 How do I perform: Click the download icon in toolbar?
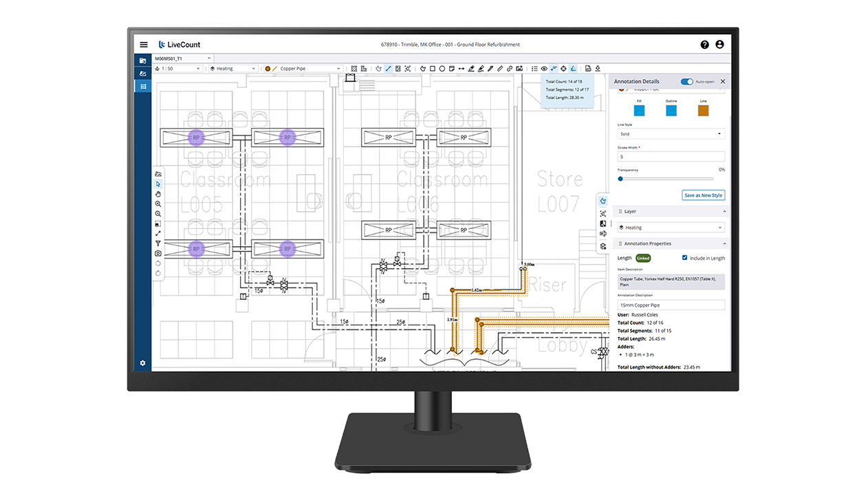tap(598, 69)
